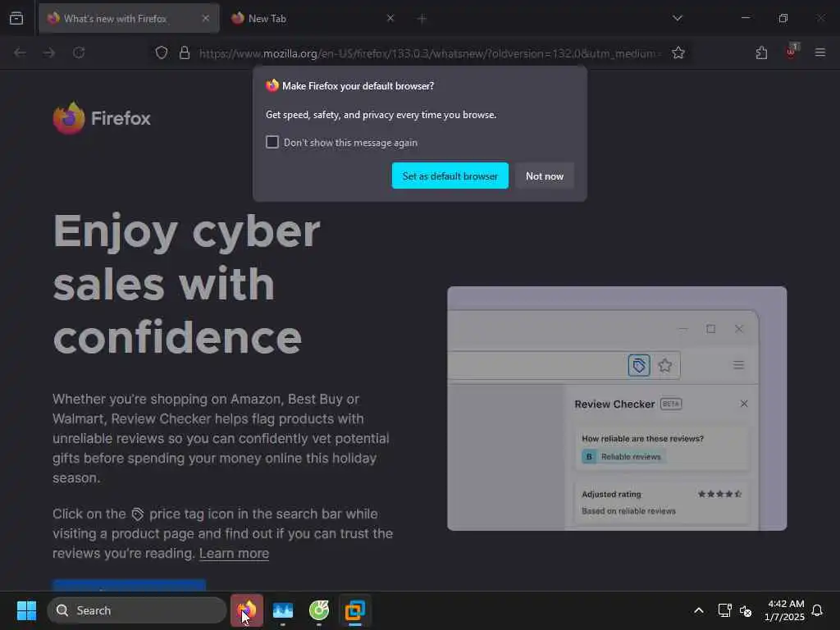Open tracking protection shield icon
840x630 pixels.
162,52
